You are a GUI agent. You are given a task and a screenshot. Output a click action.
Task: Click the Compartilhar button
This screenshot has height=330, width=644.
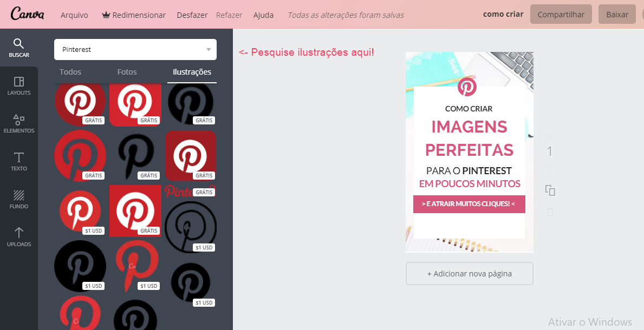(x=561, y=15)
